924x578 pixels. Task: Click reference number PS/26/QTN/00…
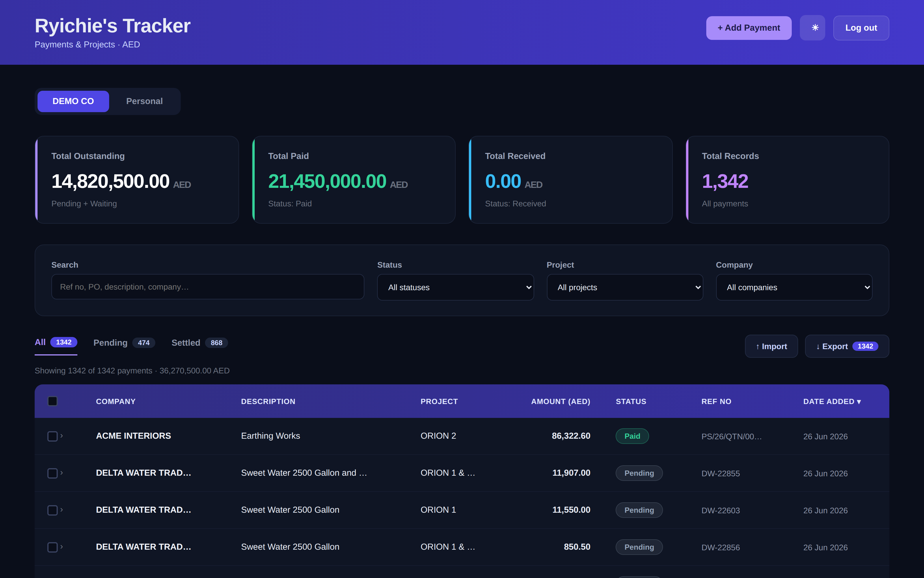[x=731, y=437]
